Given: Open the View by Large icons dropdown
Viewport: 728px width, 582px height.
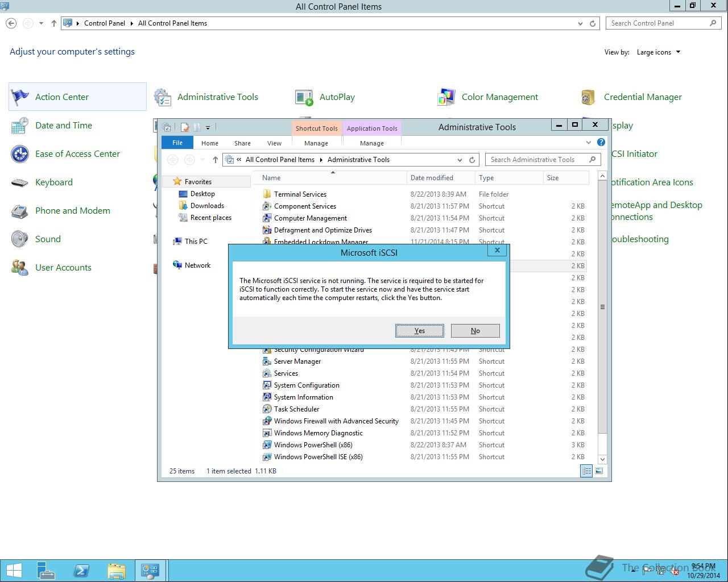Looking at the screenshot, I should point(659,52).
